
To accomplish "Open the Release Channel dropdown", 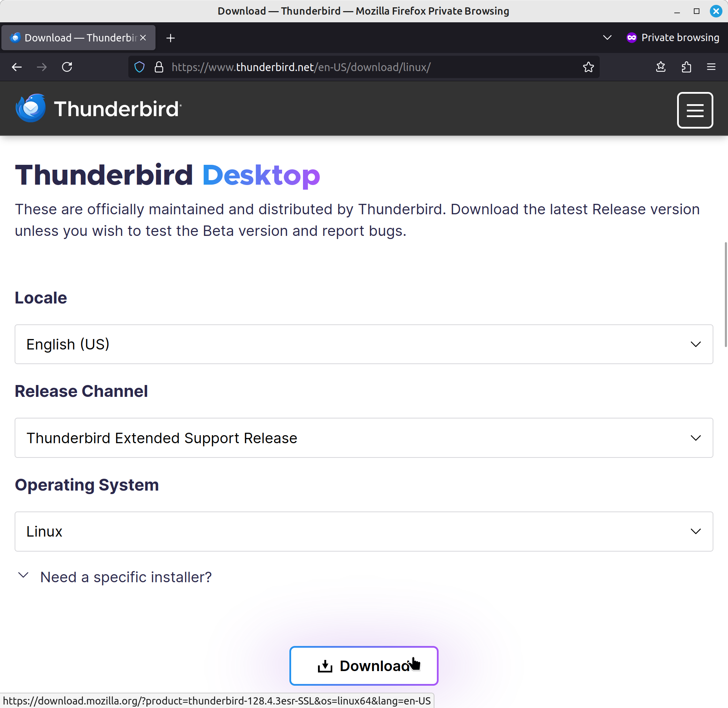I will pyautogui.click(x=364, y=438).
